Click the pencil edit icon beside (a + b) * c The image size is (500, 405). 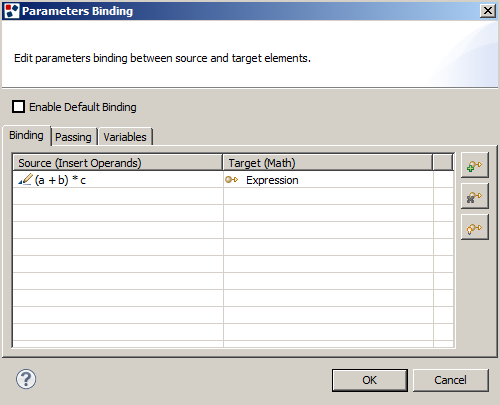coord(25,180)
